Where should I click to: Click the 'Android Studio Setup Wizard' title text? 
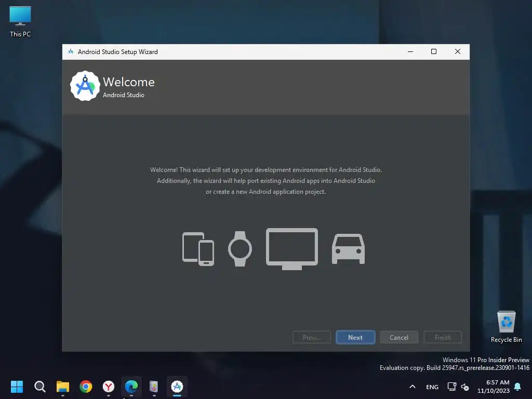coord(118,51)
